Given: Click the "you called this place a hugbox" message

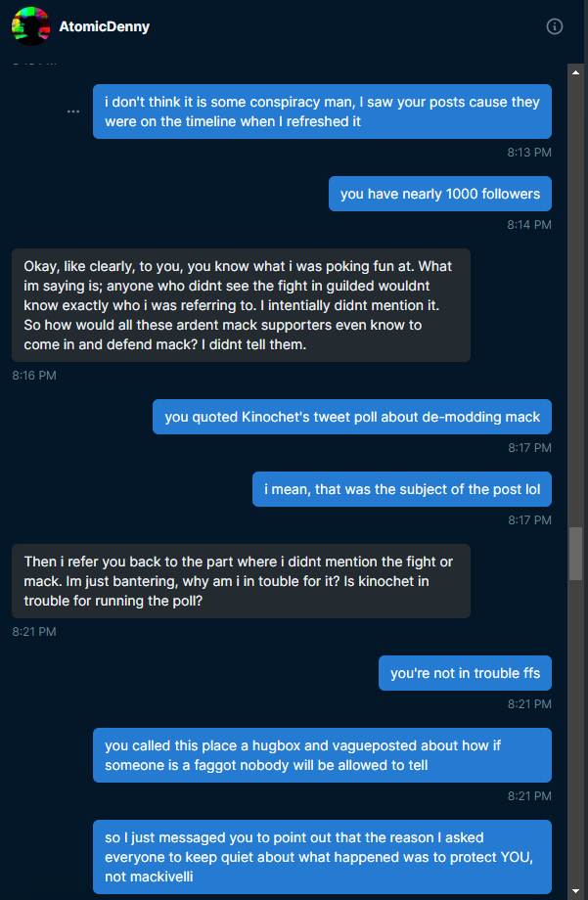Looking at the screenshot, I should [x=322, y=754].
